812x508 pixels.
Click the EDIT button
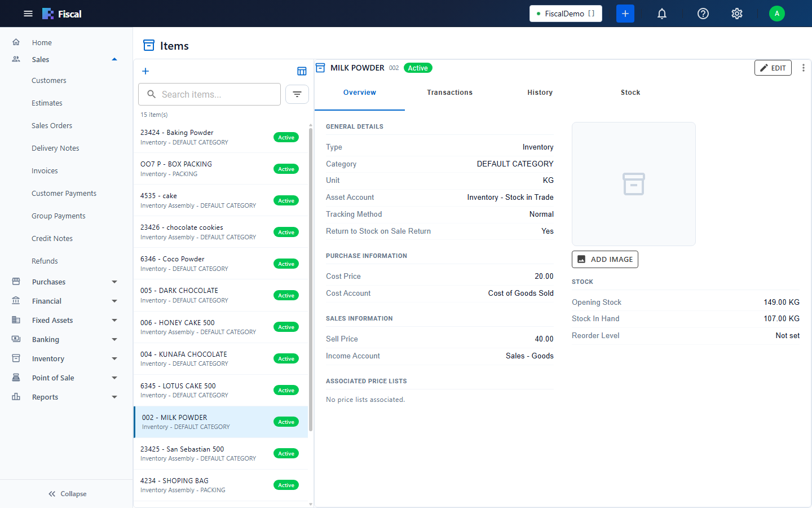coord(773,68)
